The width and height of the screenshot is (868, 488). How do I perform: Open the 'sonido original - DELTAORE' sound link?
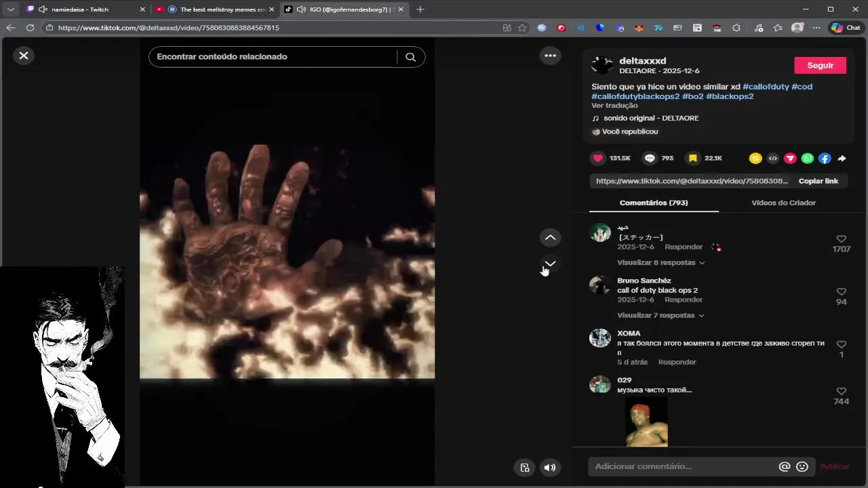[x=651, y=118]
